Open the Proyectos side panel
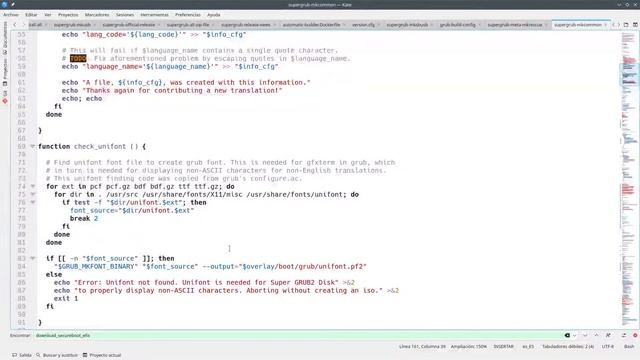 5,72
